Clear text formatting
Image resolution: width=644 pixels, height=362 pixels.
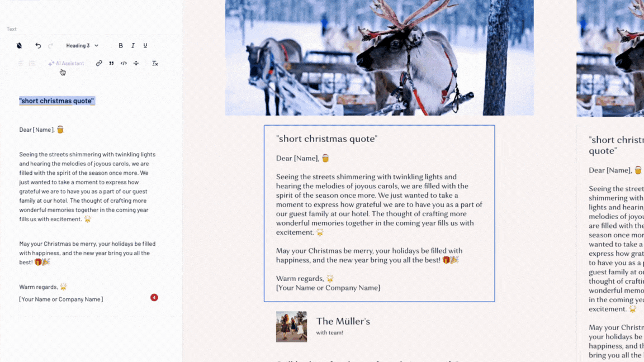(155, 63)
